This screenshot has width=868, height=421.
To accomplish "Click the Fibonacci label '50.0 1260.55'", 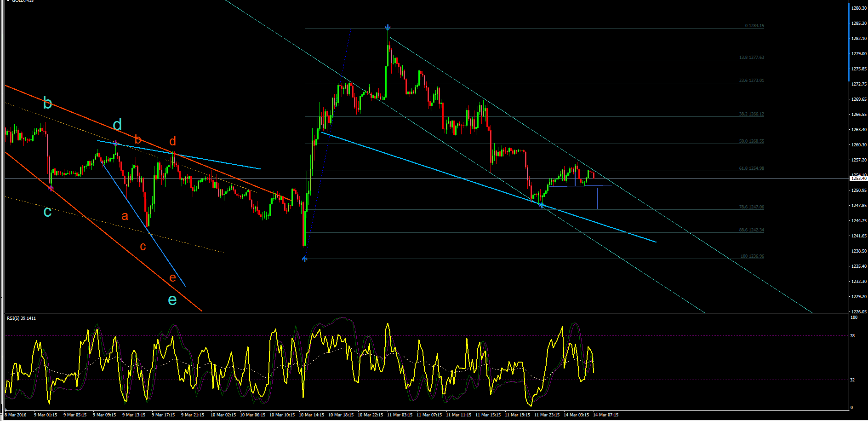I will click(x=752, y=141).
